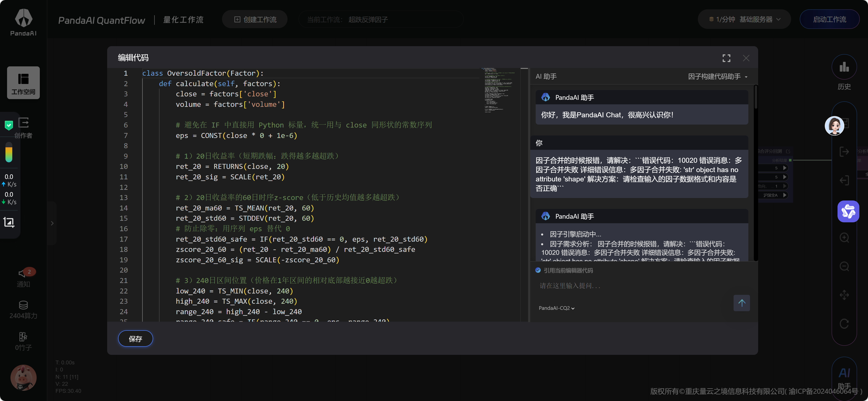The width and height of the screenshot is (868, 401).
Task: Click line 22 low_240 = TS_MIN code
Action: click(x=235, y=291)
